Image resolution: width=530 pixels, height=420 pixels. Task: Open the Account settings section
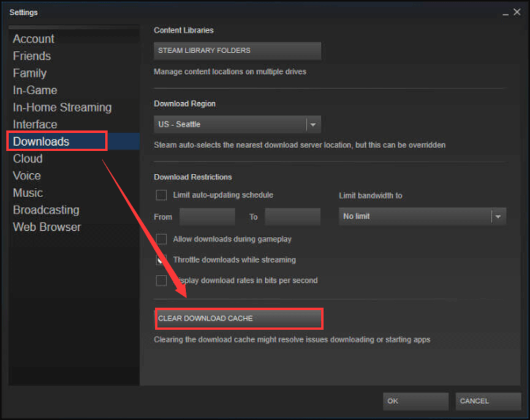click(x=74, y=39)
